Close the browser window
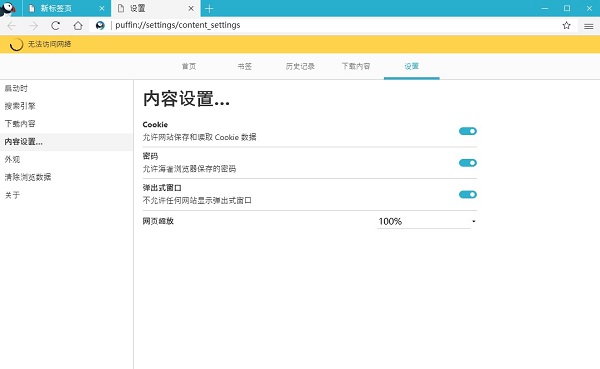This screenshot has height=369, width=600. coord(589,8)
